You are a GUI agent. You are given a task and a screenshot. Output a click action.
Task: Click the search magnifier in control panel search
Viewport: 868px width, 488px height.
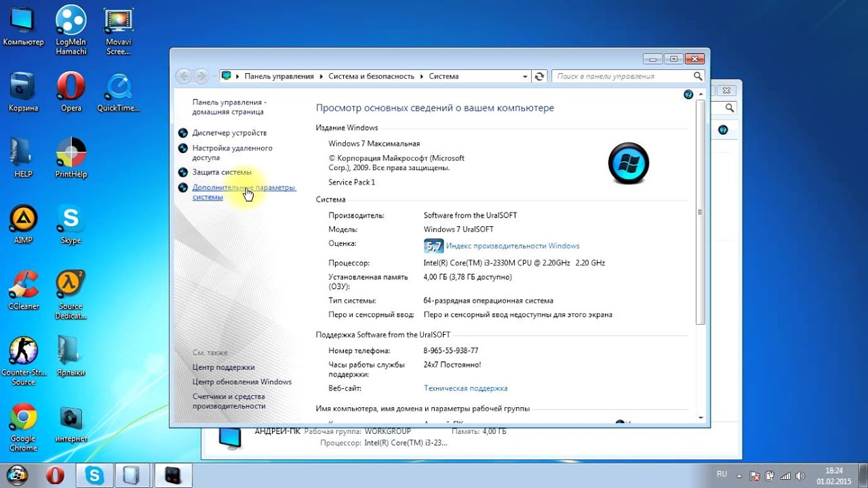(x=698, y=76)
